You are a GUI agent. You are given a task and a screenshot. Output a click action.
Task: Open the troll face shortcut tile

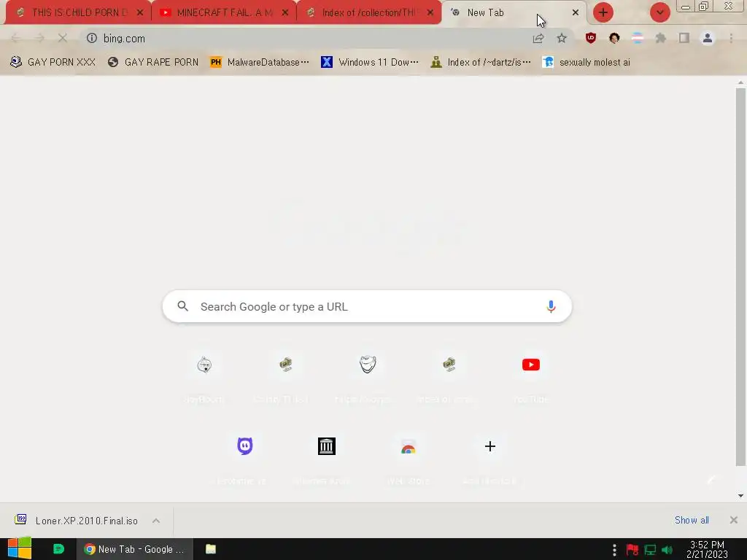pos(368,365)
